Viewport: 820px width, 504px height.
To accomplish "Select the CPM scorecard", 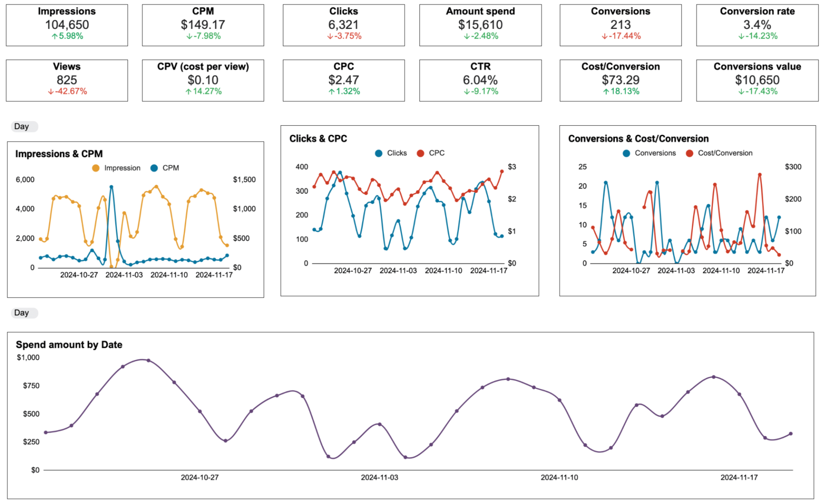I will 203,25.
